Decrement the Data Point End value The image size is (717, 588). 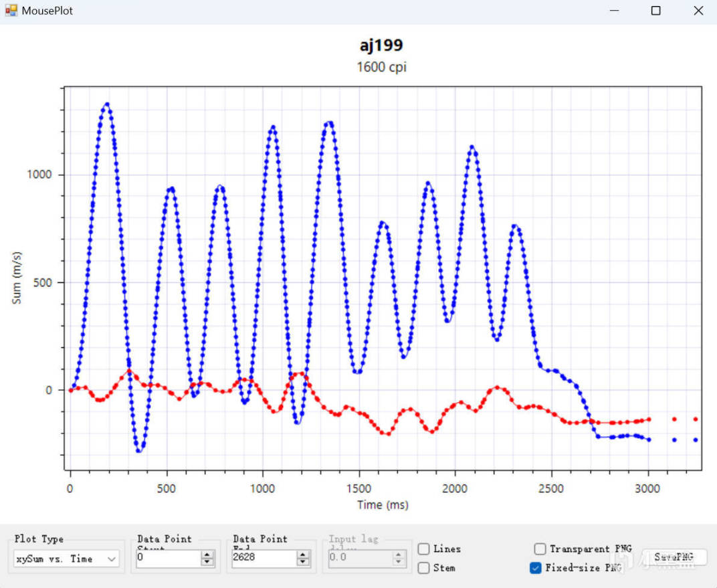(303, 562)
